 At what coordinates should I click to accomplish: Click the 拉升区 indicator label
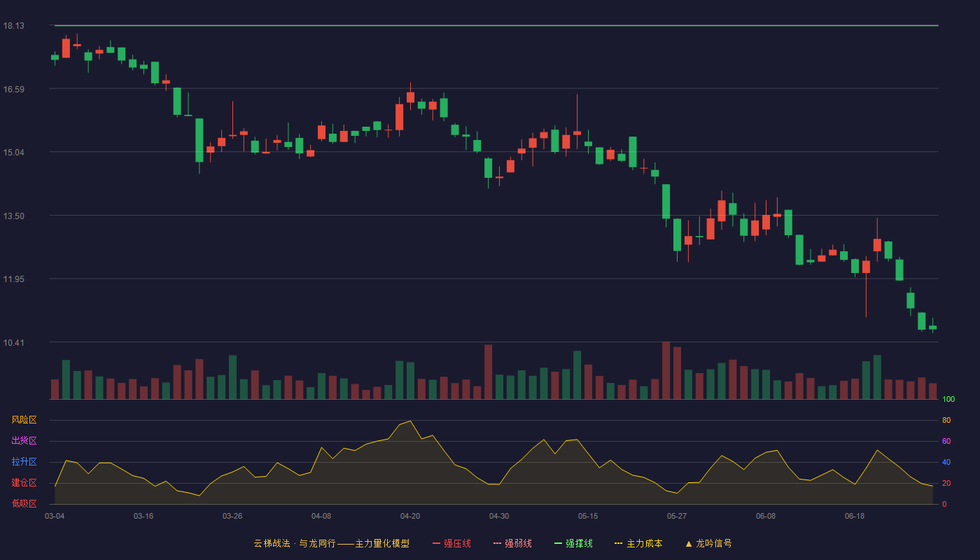(x=24, y=462)
